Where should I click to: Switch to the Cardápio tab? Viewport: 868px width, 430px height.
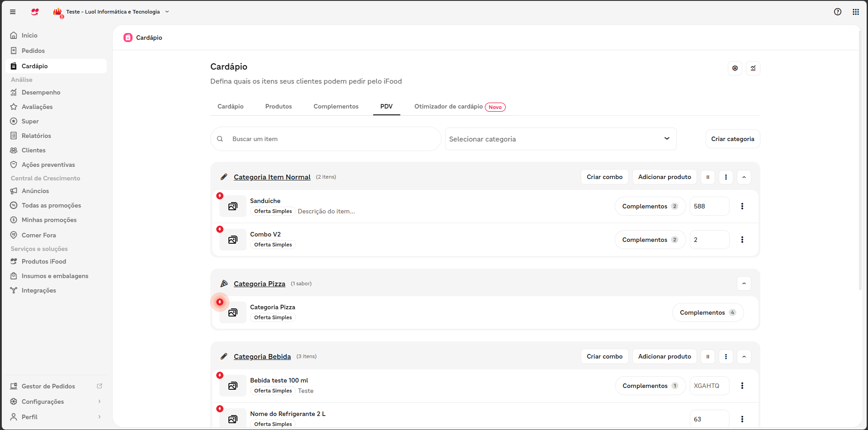coord(231,106)
